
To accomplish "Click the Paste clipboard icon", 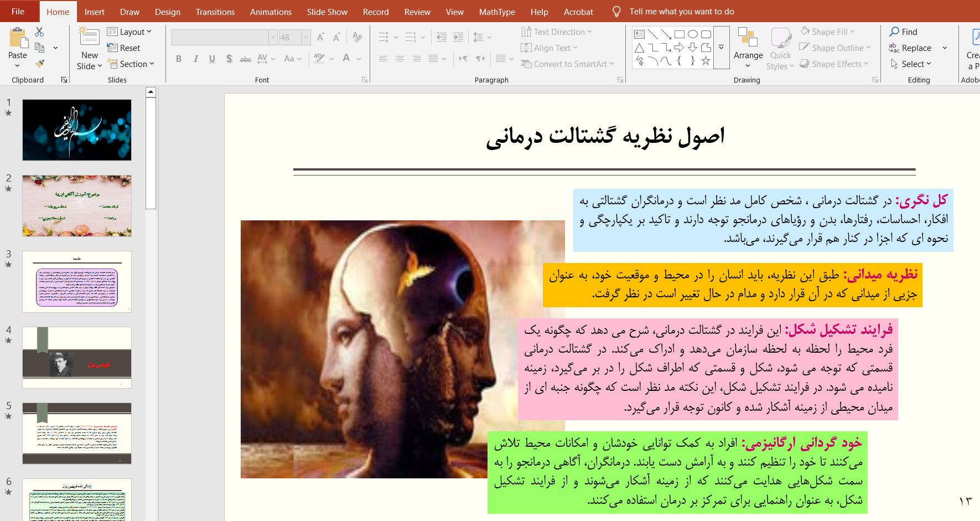I will [x=18, y=39].
